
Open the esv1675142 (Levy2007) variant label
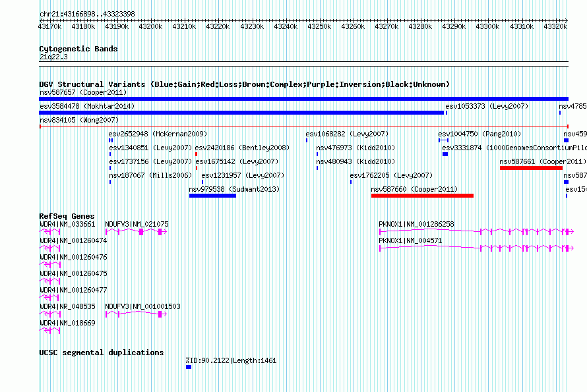click(237, 161)
